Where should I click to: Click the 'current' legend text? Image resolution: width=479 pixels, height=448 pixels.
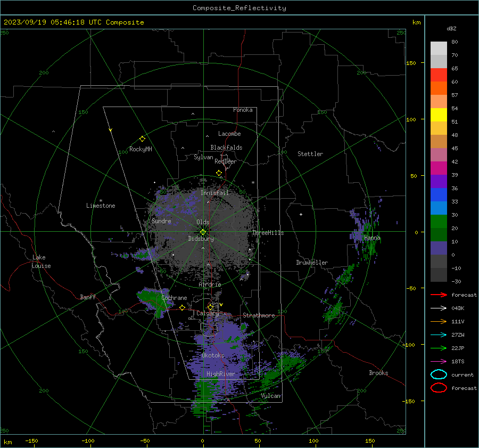tap(463, 374)
